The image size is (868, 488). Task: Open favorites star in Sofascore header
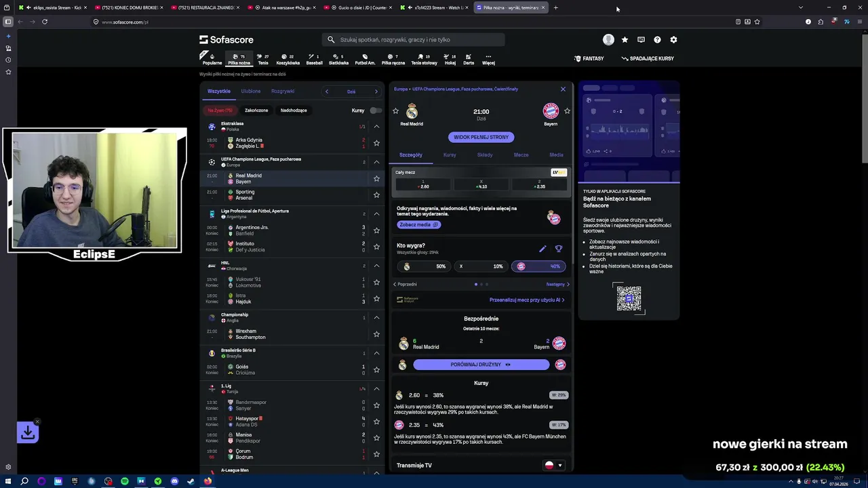625,39
